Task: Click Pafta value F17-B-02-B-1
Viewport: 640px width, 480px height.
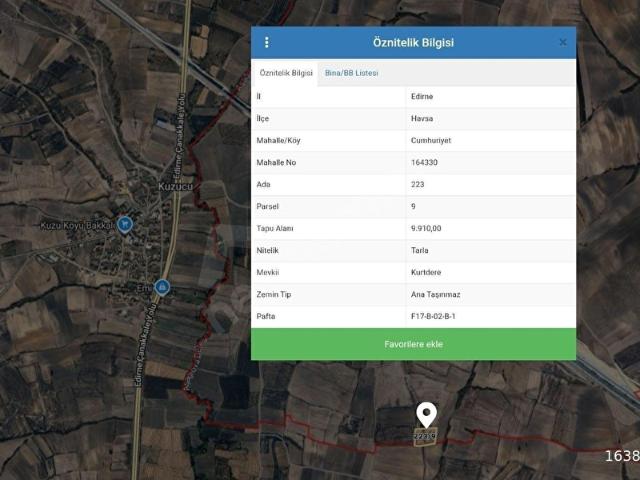Action: [x=433, y=316]
